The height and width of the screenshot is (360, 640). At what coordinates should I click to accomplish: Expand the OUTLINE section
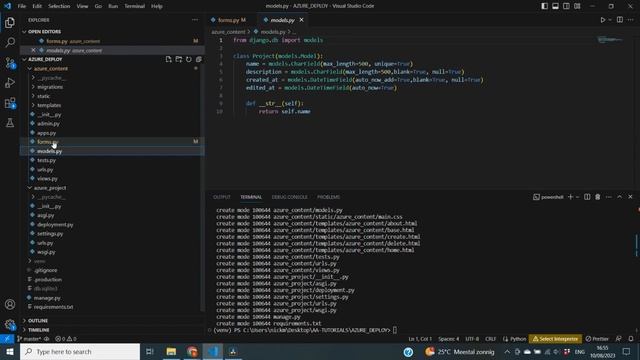coord(38,320)
